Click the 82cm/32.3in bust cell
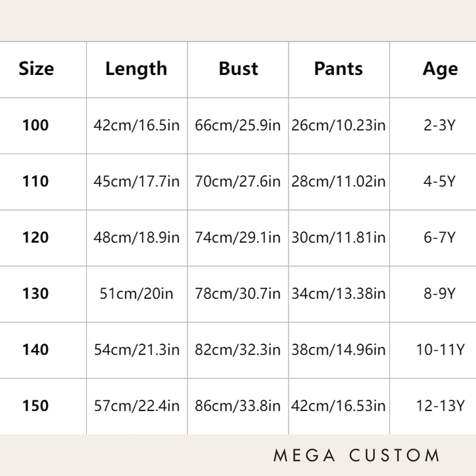The image size is (476, 476). 238,350
